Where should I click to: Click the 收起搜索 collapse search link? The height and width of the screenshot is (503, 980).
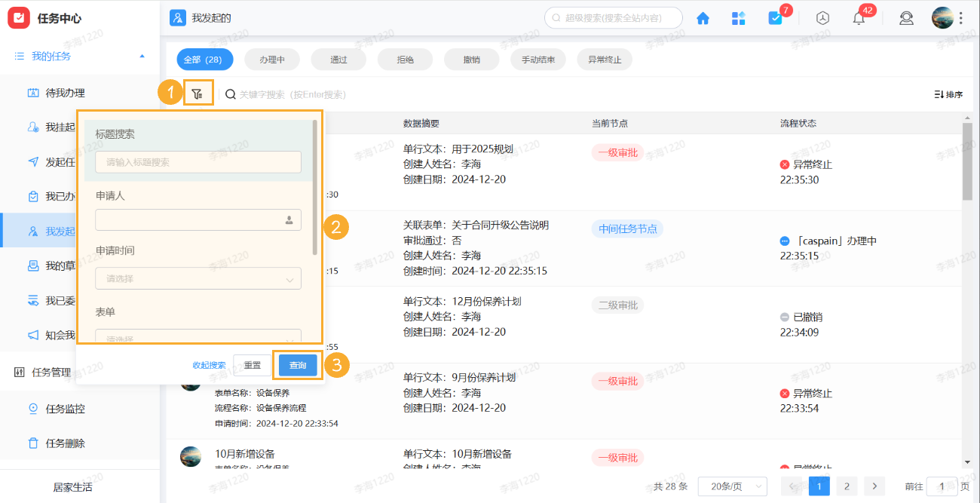(x=207, y=364)
